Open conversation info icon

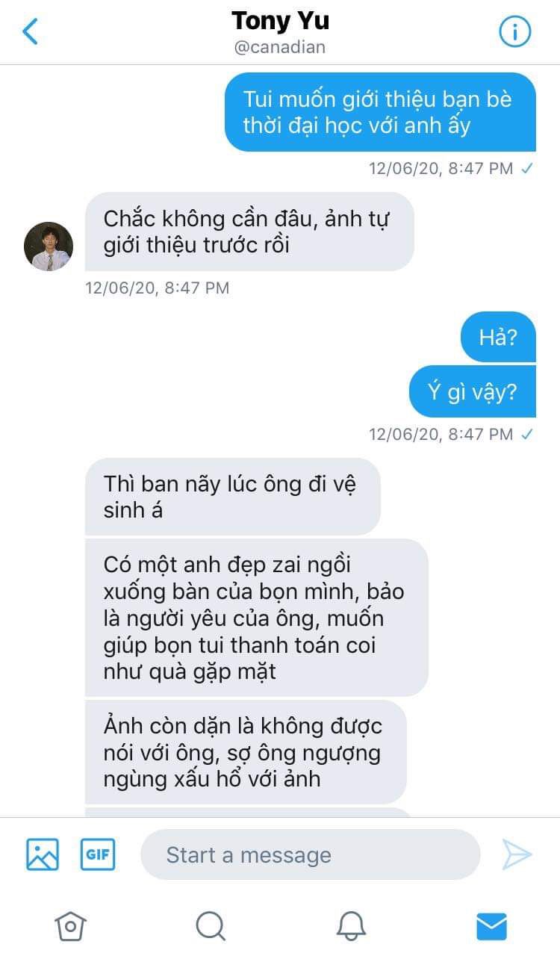pos(514,31)
